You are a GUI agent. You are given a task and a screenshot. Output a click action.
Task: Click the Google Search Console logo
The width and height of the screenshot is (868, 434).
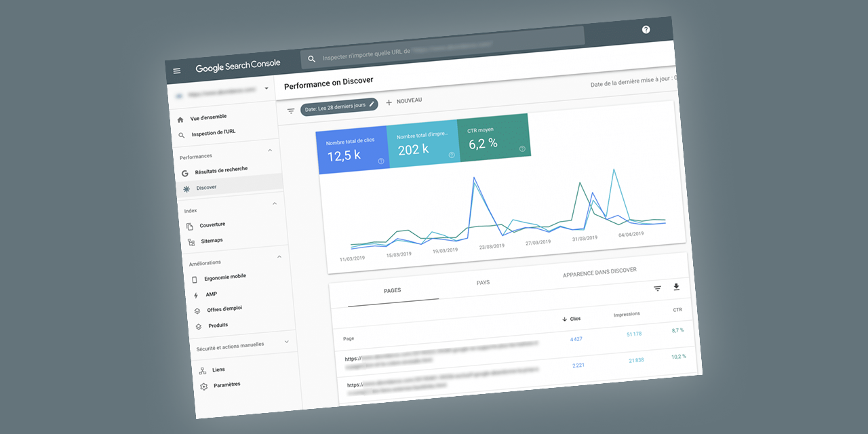click(238, 66)
